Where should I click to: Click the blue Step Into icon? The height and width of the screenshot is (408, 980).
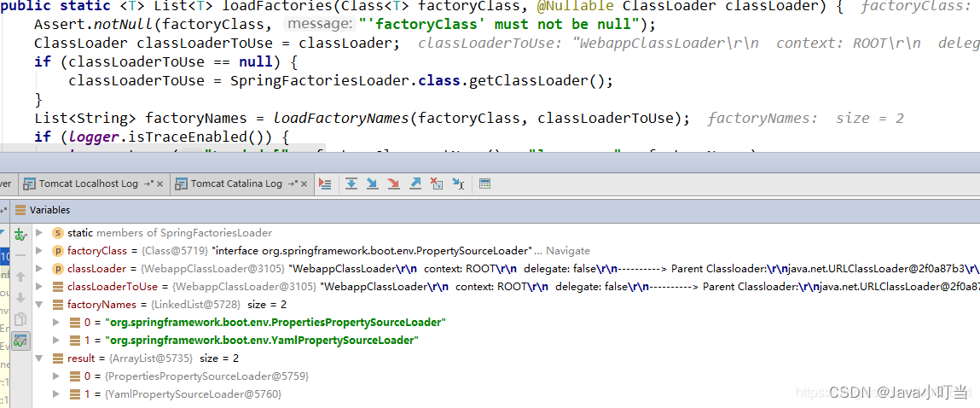[x=372, y=184]
